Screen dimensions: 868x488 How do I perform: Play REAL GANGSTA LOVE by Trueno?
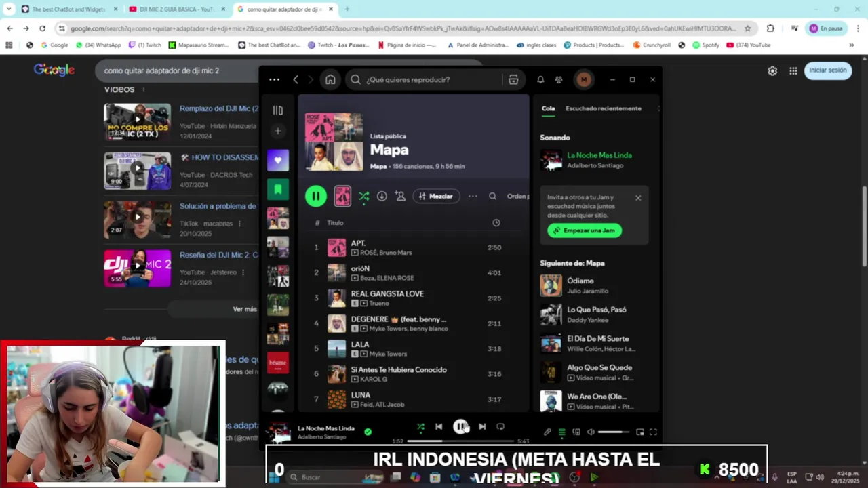tap(414, 298)
